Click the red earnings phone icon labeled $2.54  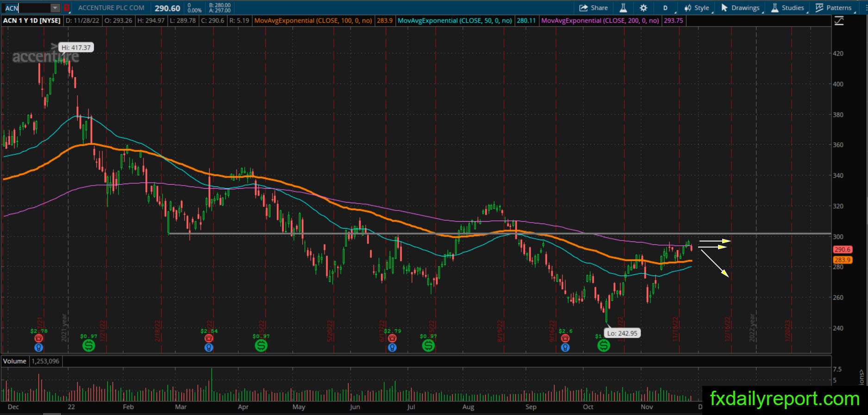point(209,338)
